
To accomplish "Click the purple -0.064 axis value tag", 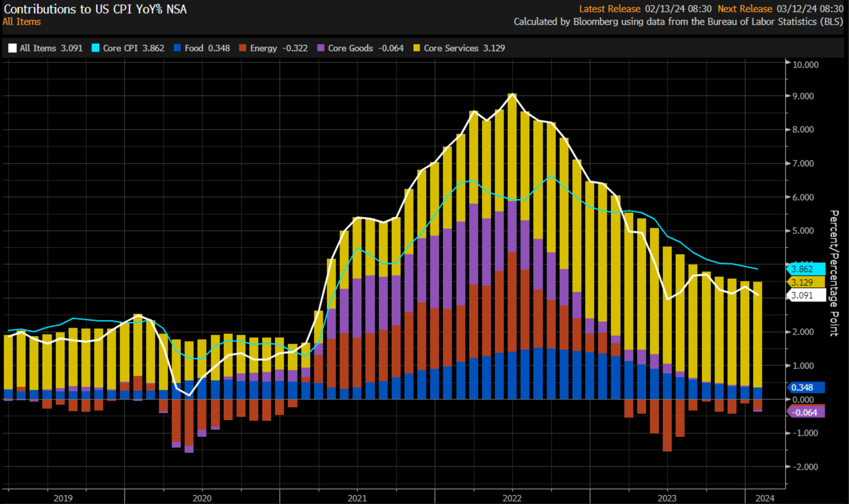I will tap(805, 413).
